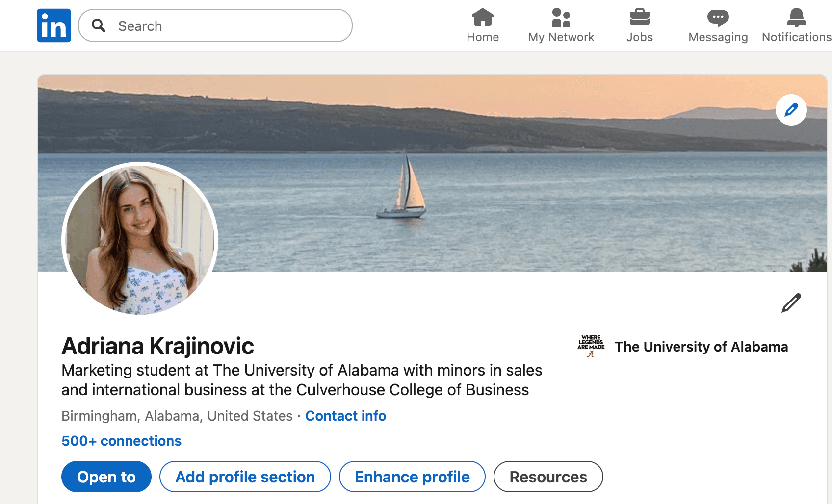Edit the profile intro section
Image resolution: width=832 pixels, height=504 pixels.
pyautogui.click(x=790, y=302)
